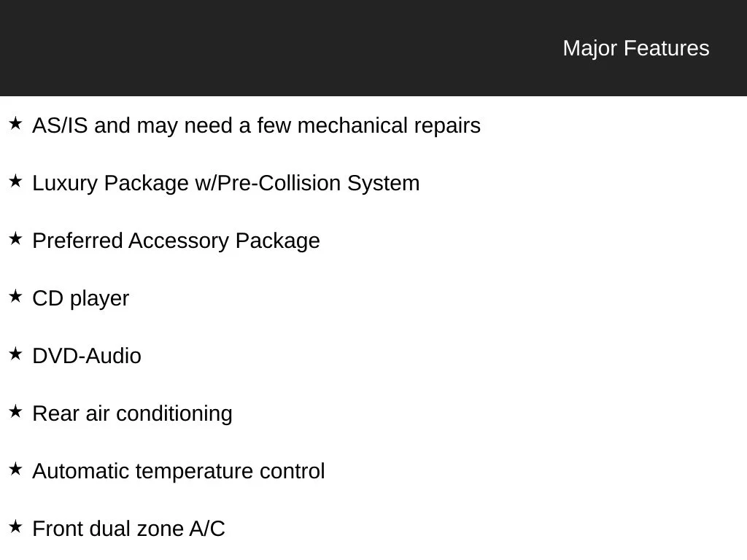Click Automatic temperature control text
The width and height of the screenshot is (747, 560).
(x=179, y=472)
